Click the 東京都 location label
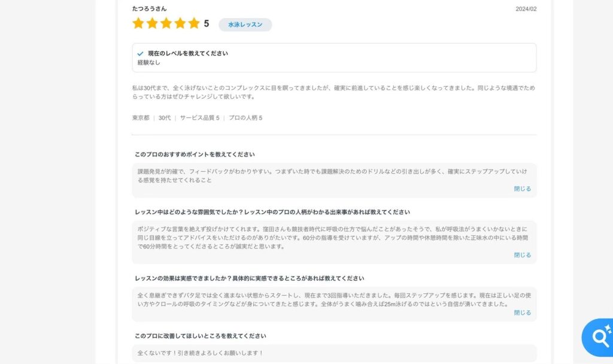613x364 pixels. [x=141, y=118]
